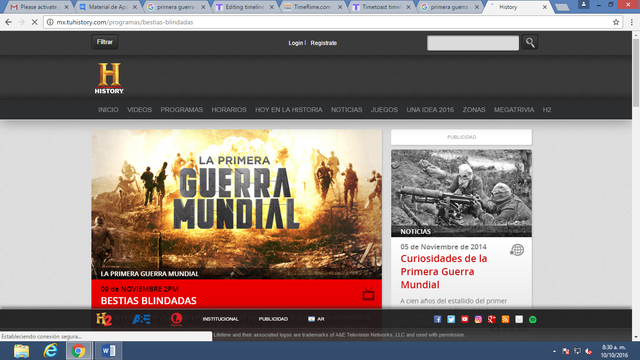Open the PROGRAMAS menu item
640x360 pixels.
181,110
